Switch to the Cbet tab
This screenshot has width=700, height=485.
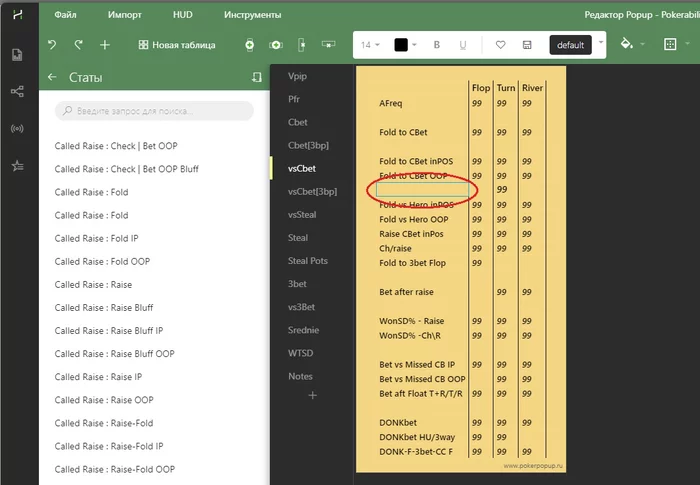(x=298, y=122)
